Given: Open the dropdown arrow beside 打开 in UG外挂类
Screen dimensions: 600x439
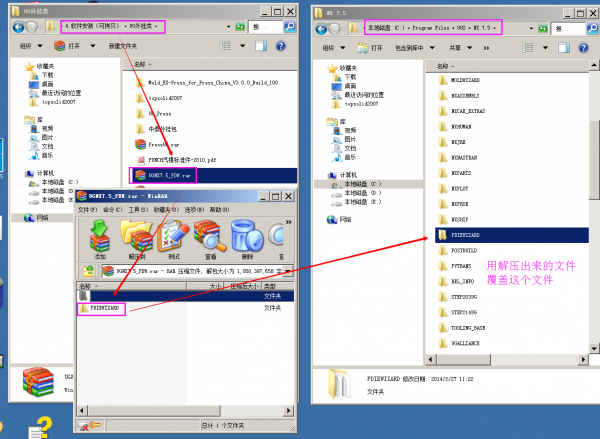Looking at the screenshot, I should click(92, 46).
